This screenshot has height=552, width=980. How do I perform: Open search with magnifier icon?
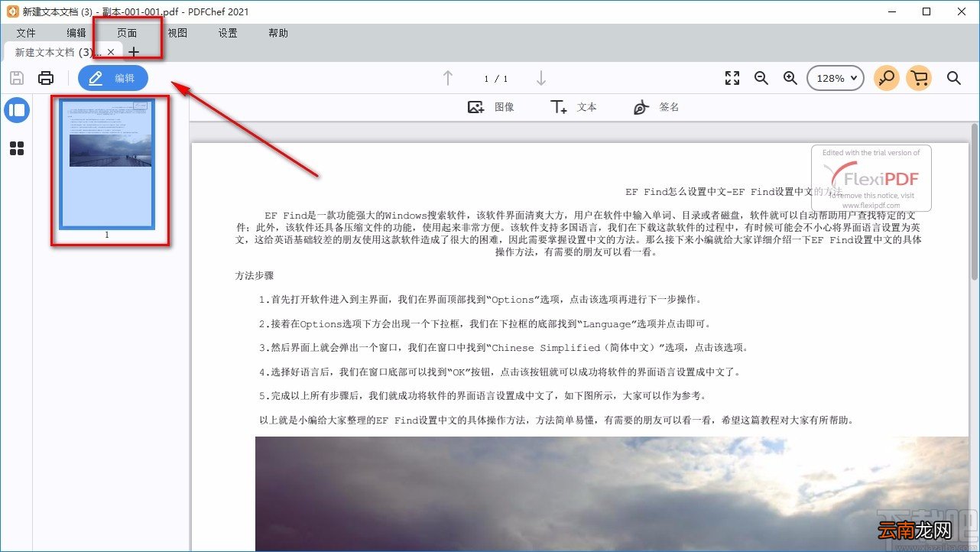point(954,78)
